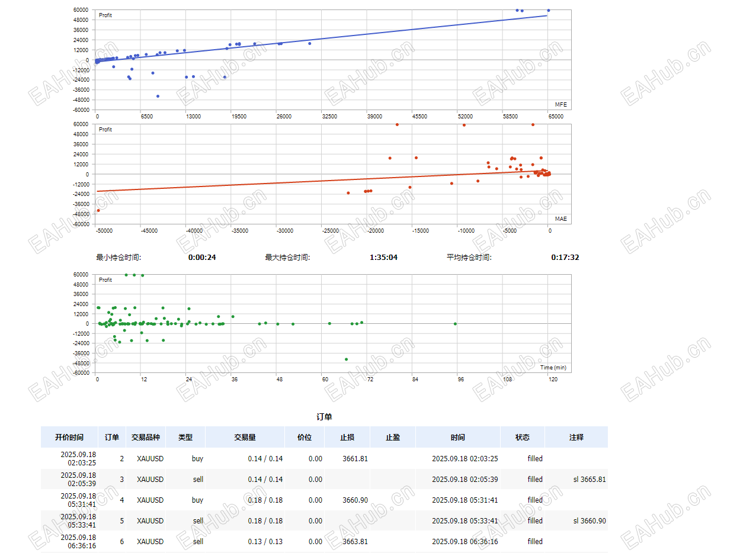This screenshot has height=553, width=756.
Task: Click the Time (min) axis label
Action: click(x=553, y=368)
